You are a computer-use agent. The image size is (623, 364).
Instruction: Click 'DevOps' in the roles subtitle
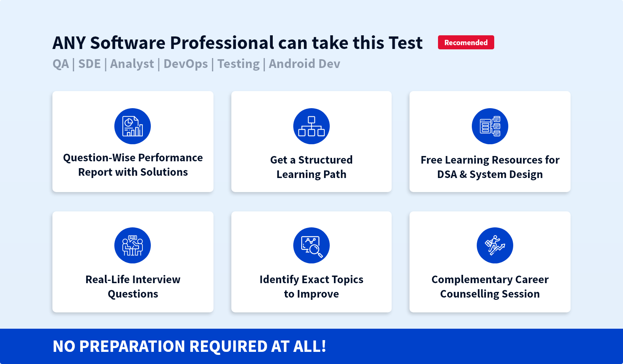click(x=186, y=64)
